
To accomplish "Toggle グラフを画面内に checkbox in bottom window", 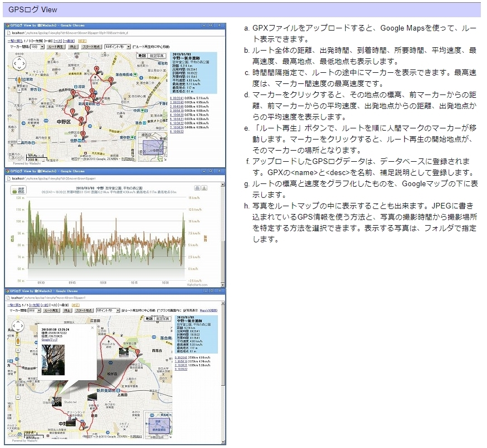I will point(158,310).
